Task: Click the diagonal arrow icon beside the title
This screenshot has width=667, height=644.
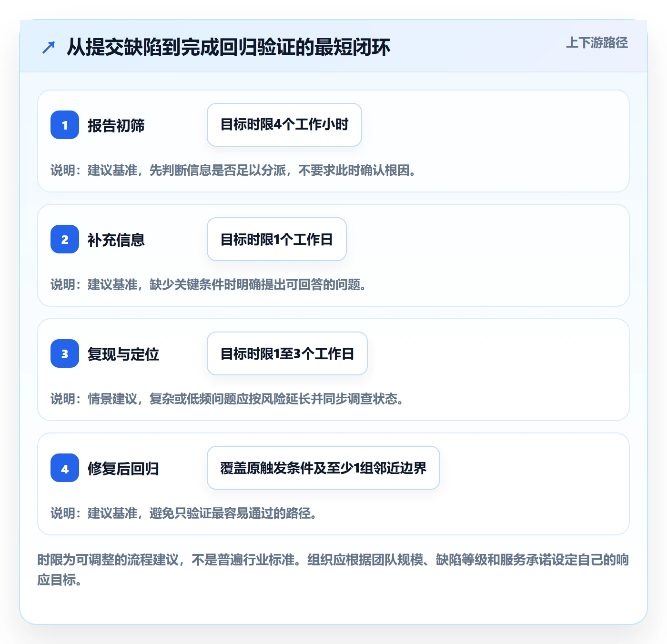Action: (x=49, y=47)
